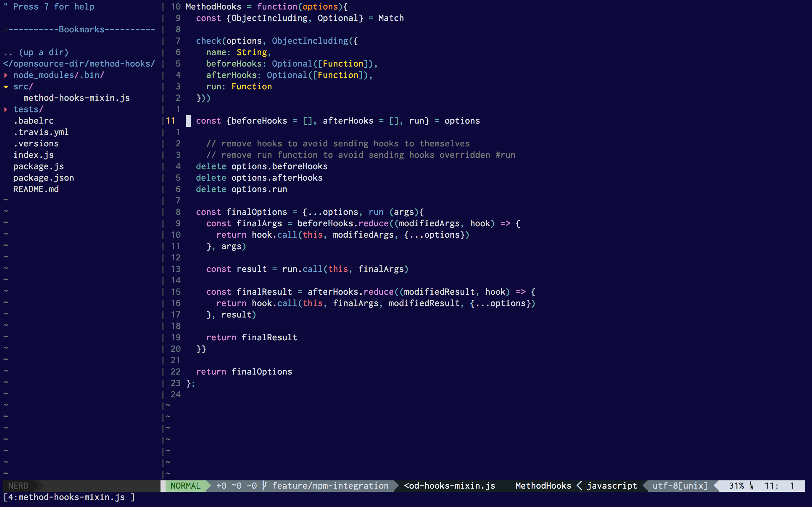Screen dimensions: 812x507
Task: Click the 4:method-hooks-mixin.js buffer tab
Action: [x=69, y=497]
